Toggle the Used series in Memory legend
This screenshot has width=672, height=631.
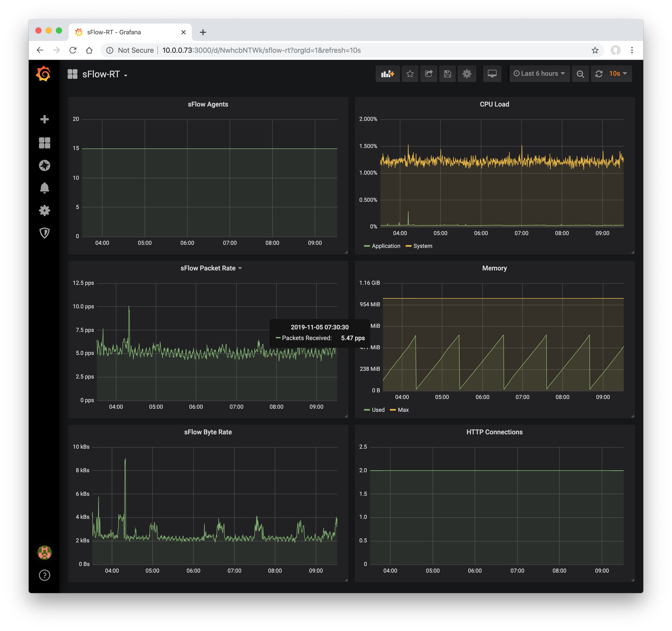tap(378, 410)
